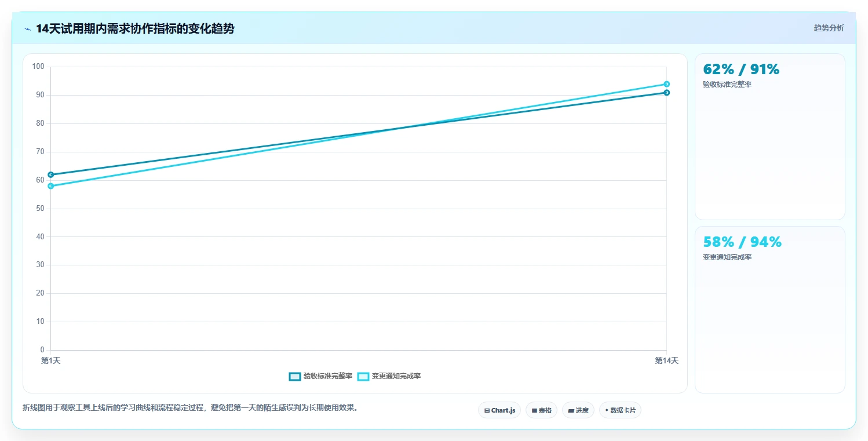Image resolution: width=868 pixels, height=441 pixels.
Task: Click the 表格 tag pill
Action: coord(541,410)
